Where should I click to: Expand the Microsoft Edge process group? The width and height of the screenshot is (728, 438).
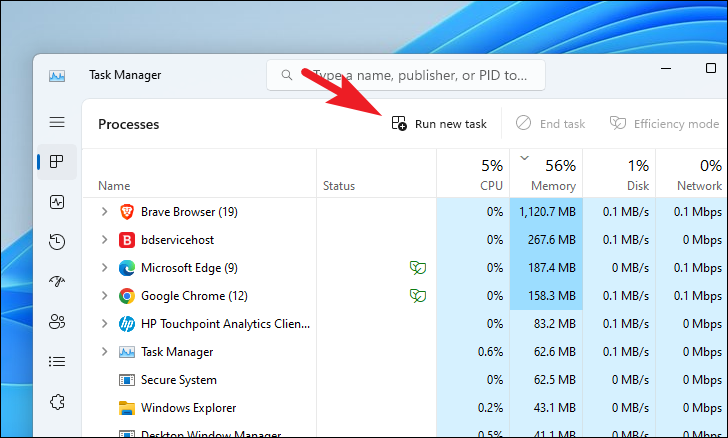pos(104,268)
